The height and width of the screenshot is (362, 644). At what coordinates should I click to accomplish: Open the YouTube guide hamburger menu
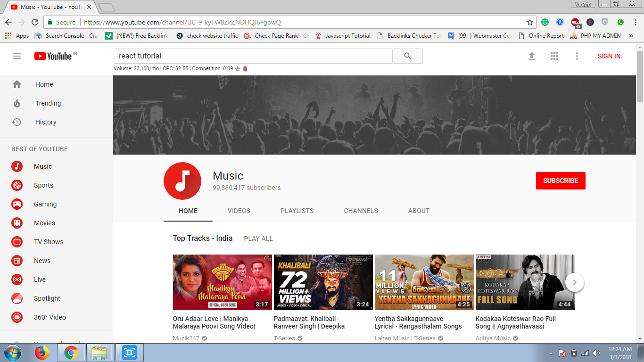click(17, 56)
